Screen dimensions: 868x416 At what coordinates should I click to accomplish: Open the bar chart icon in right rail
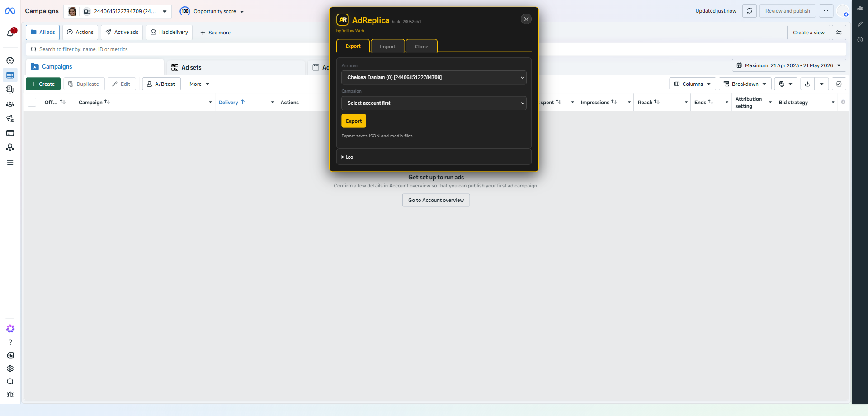pyautogui.click(x=860, y=8)
